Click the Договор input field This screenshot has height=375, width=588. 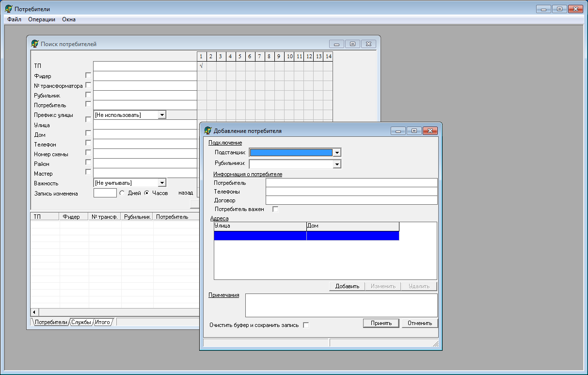351,200
